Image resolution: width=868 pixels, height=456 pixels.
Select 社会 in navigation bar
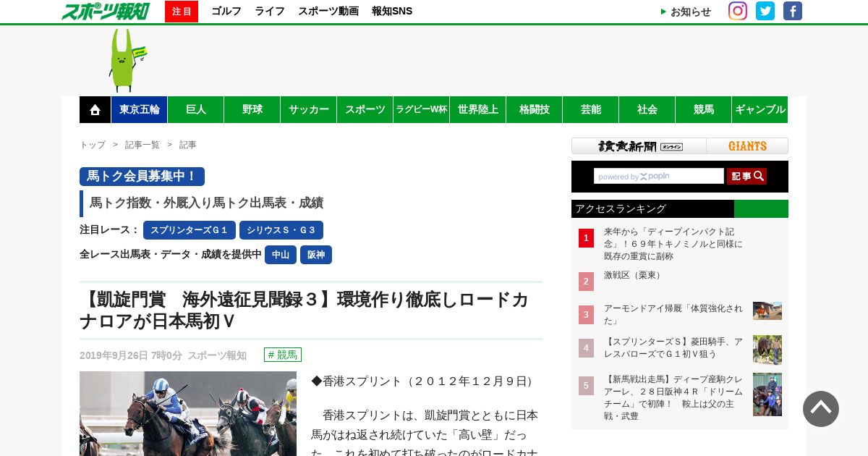(x=647, y=109)
